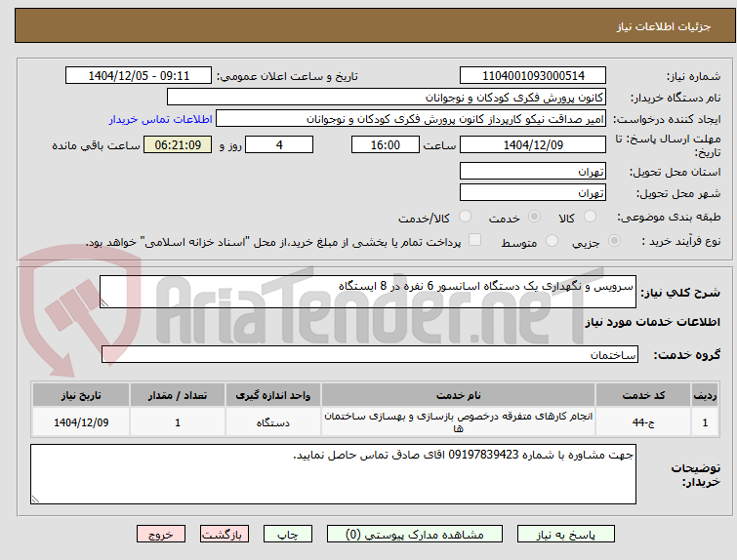
Task: Click the شماره نیاز field 1104001093000514
Action: point(533,76)
